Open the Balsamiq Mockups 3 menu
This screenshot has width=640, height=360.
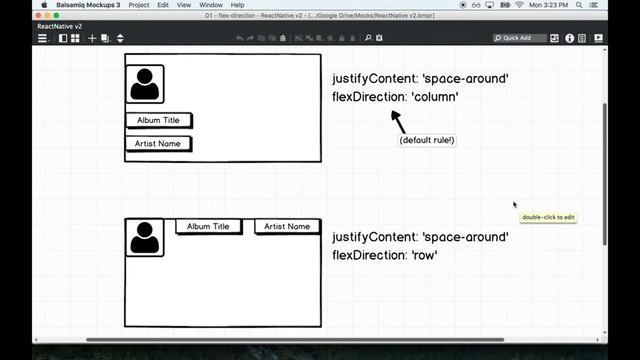pyautogui.click(x=88, y=5)
